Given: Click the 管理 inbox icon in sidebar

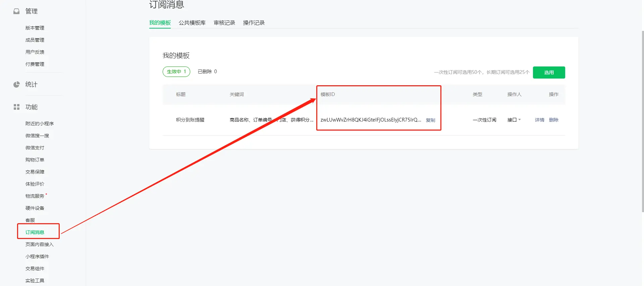Looking at the screenshot, I should pos(16,11).
